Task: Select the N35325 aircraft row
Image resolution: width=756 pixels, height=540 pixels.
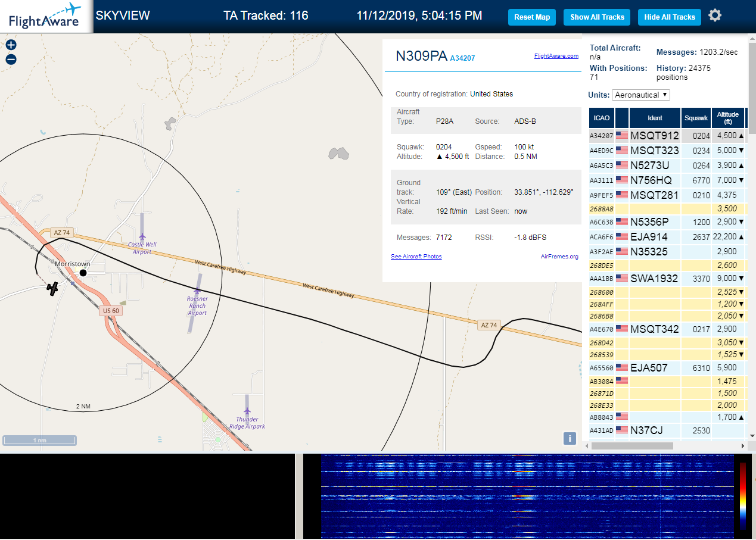Action: point(667,252)
